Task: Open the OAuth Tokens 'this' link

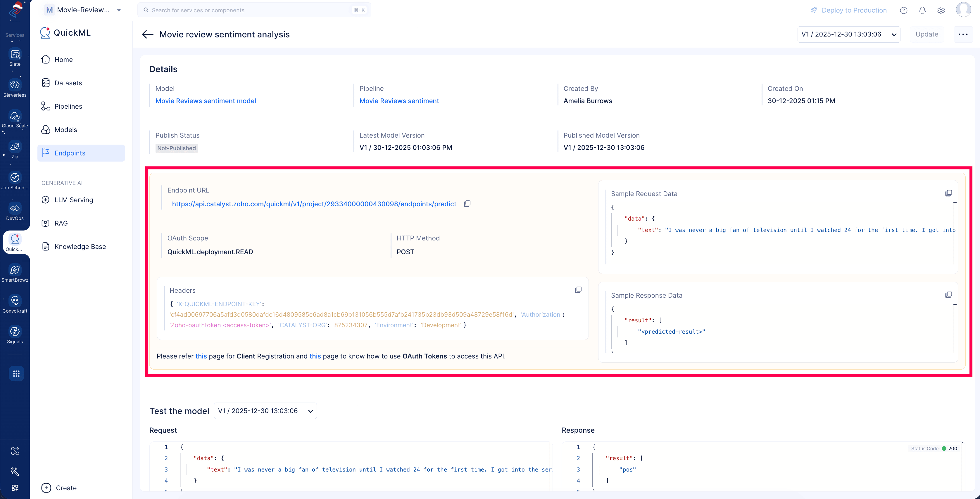Action: (x=315, y=356)
